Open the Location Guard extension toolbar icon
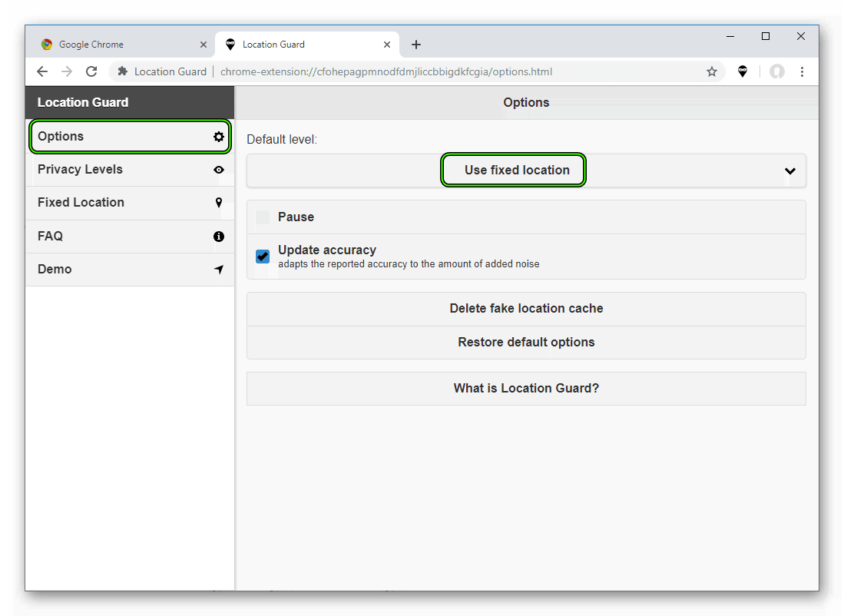The image size is (844, 616). point(743,71)
